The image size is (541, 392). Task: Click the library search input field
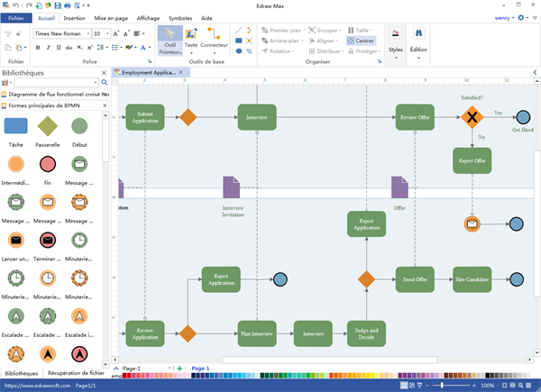pos(57,82)
